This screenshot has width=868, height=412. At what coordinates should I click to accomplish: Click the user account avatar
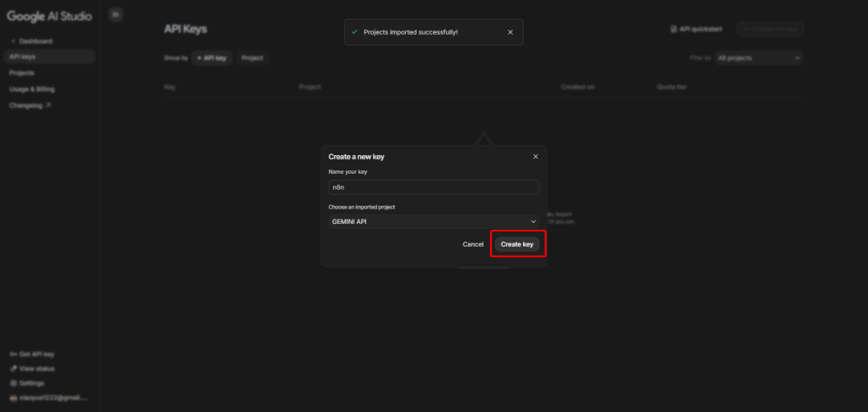pyautogui.click(x=13, y=398)
